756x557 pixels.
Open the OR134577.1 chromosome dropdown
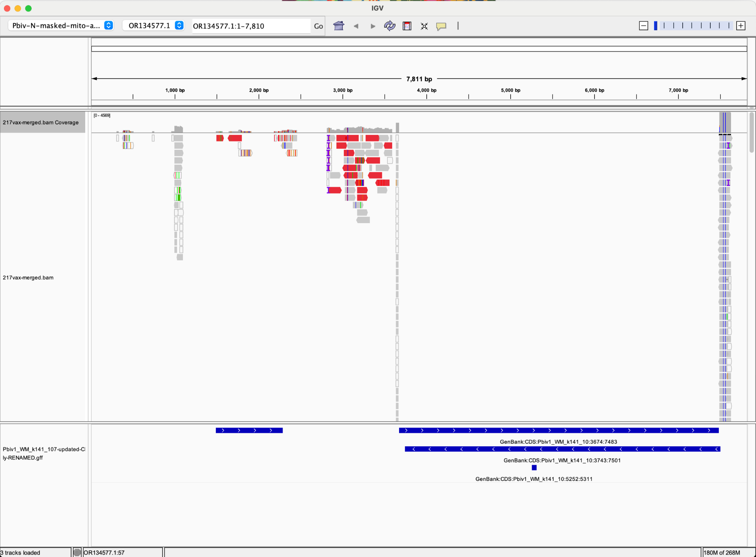[x=153, y=26]
